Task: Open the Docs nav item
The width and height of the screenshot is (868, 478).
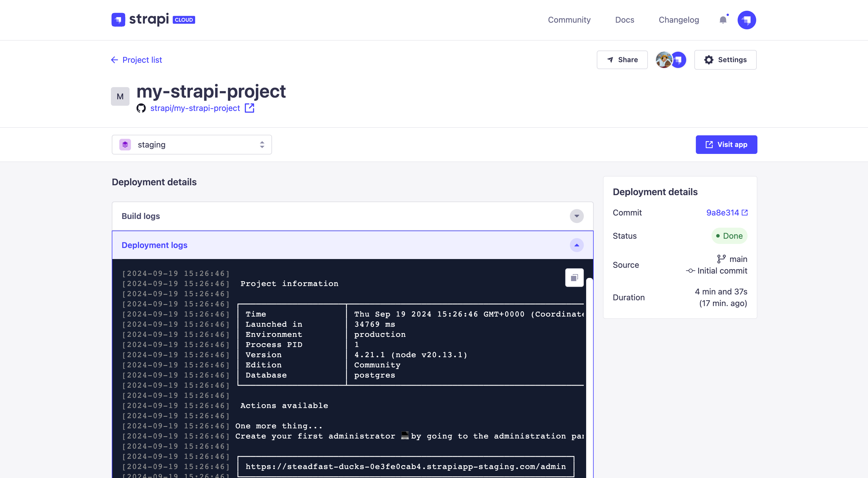Action: 624,20
